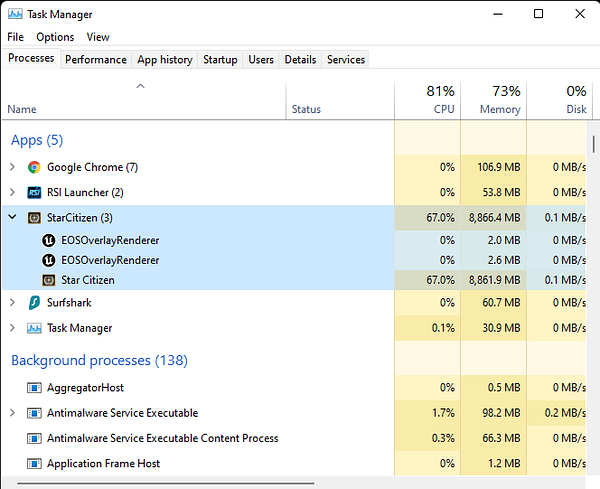Open the View menu

[98, 37]
